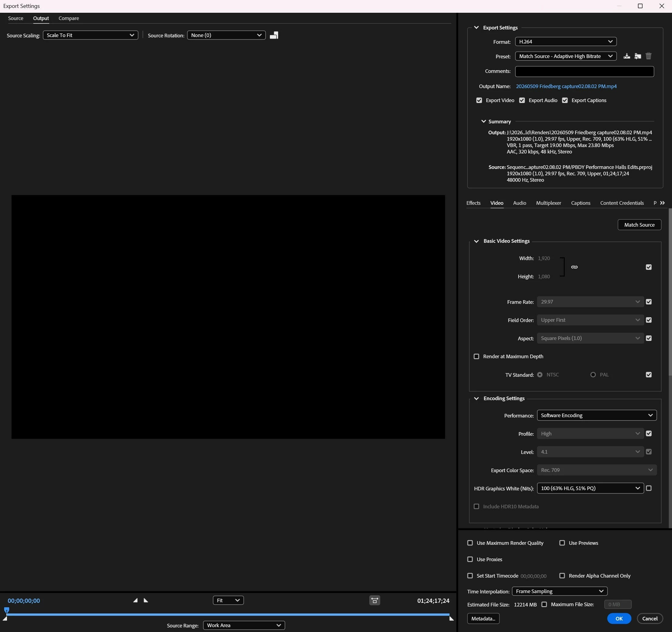The width and height of the screenshot is (672, 632).
Task: Collapse the Summary section
Action: click(x=483, y=121)
